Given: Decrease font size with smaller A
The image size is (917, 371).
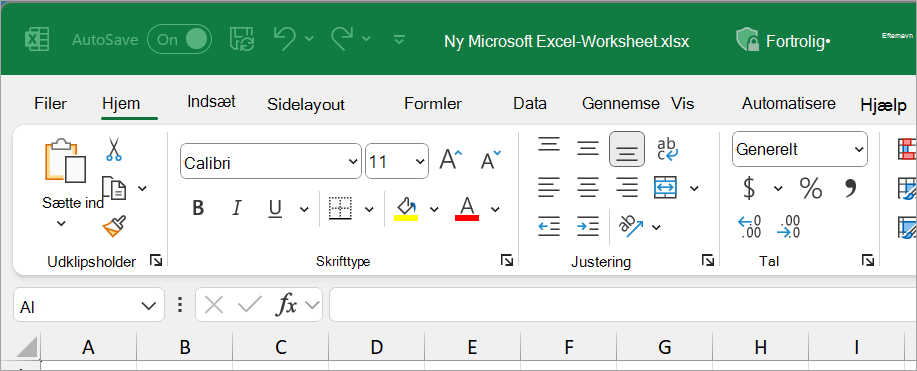Looking at the screenshot, I should [x=490, y=159].
